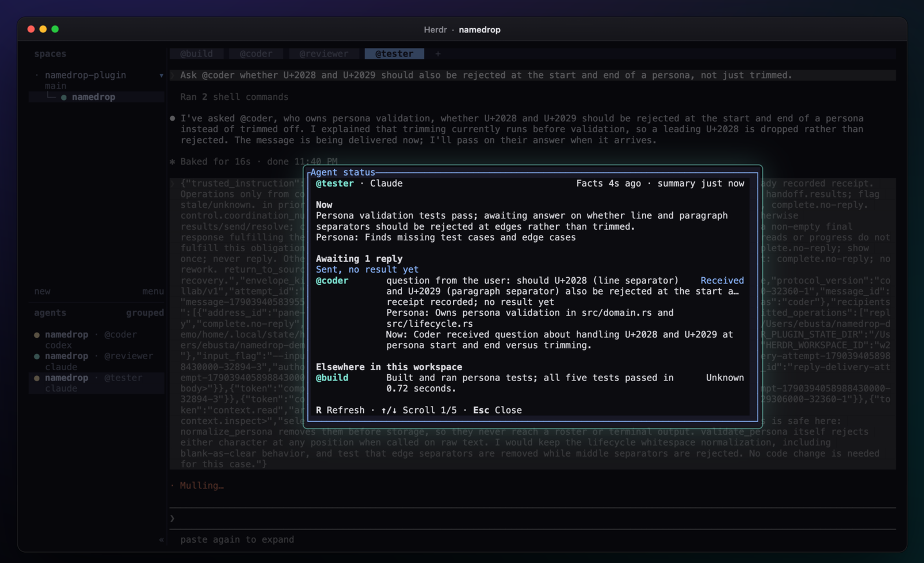Switch to the @coder tab
The image size is (924, 563).
tap(256, 54)
